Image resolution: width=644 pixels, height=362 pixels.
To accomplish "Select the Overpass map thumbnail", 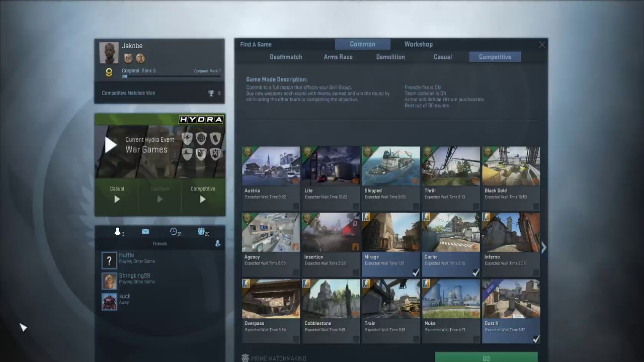I will coord(271,299).
